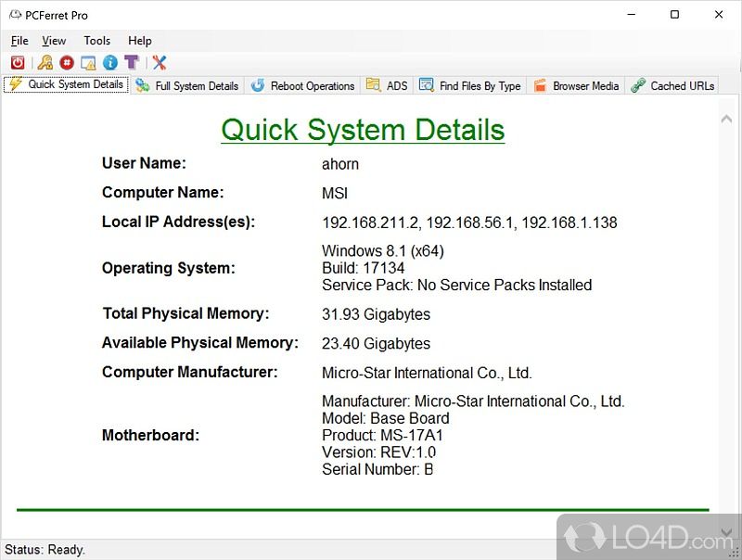Open the blue information icon in toolbar
742x560 pixels.
110,62
